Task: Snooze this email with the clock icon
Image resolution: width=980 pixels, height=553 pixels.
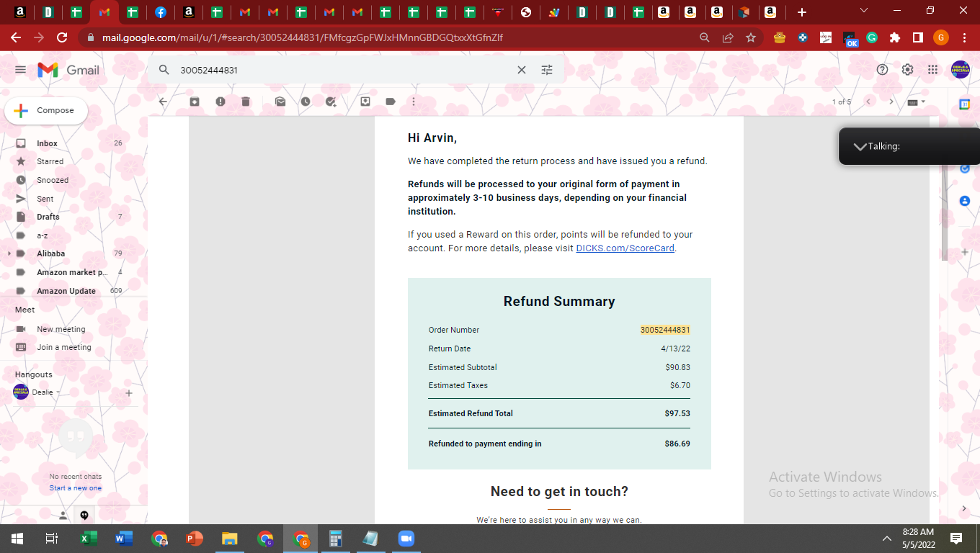Action: click(x=306, y=102)
